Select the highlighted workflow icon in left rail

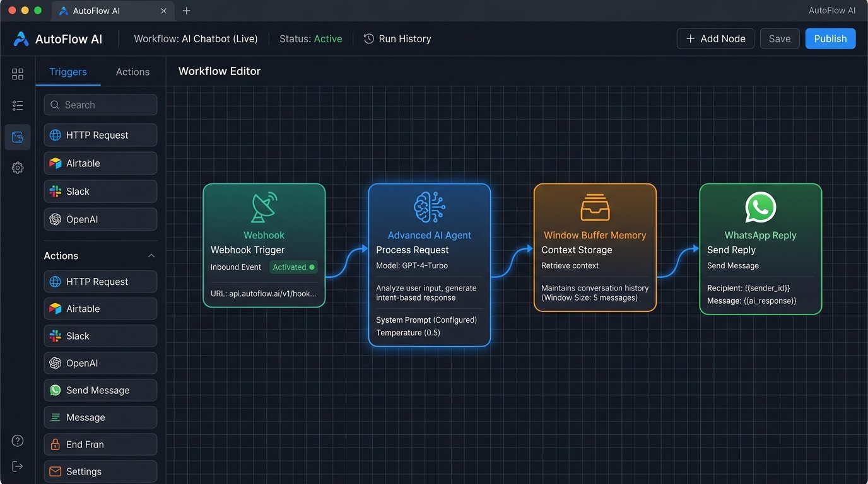[18, 137]
